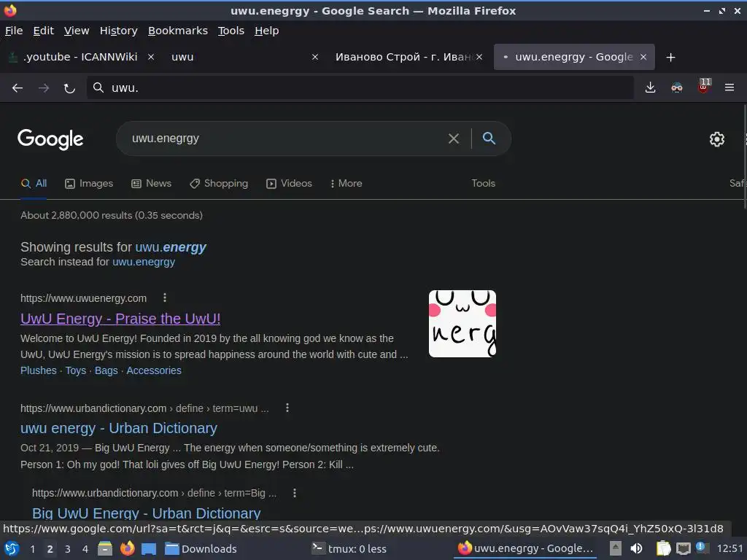Screen dimensions: 747x560
Task: Select the Shopping search tab
Action: [x=219, y=183]
